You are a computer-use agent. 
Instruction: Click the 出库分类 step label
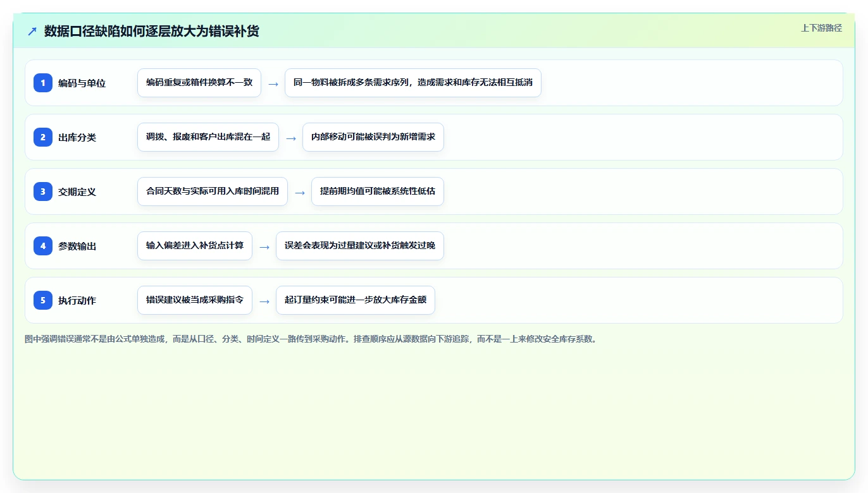[x=77, y=137]
